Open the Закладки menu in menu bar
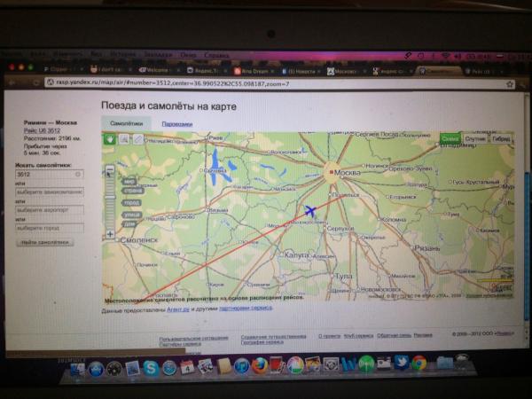The image size is (532, 399). coord(158,55)
